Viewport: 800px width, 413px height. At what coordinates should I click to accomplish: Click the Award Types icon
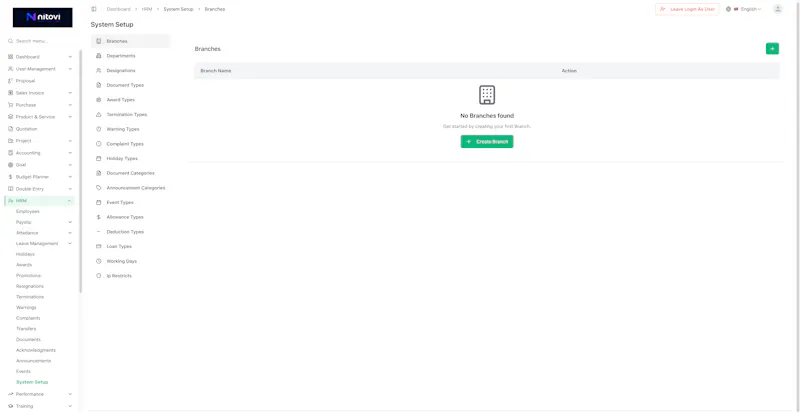point(98,100)
